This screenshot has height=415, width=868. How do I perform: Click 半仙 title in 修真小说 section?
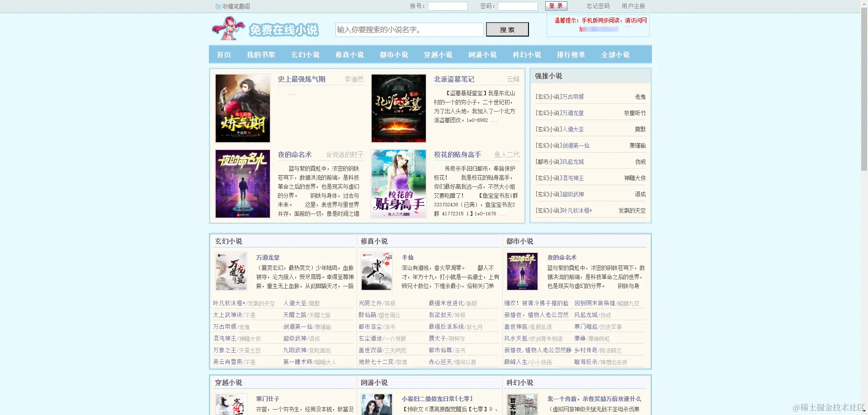coord(407,257)
